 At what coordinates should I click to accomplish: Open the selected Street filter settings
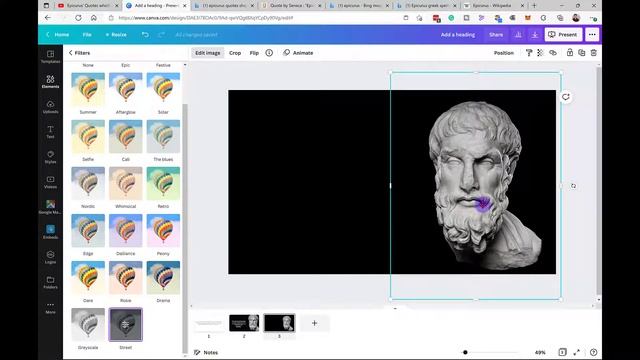click(x=125, y=324)
